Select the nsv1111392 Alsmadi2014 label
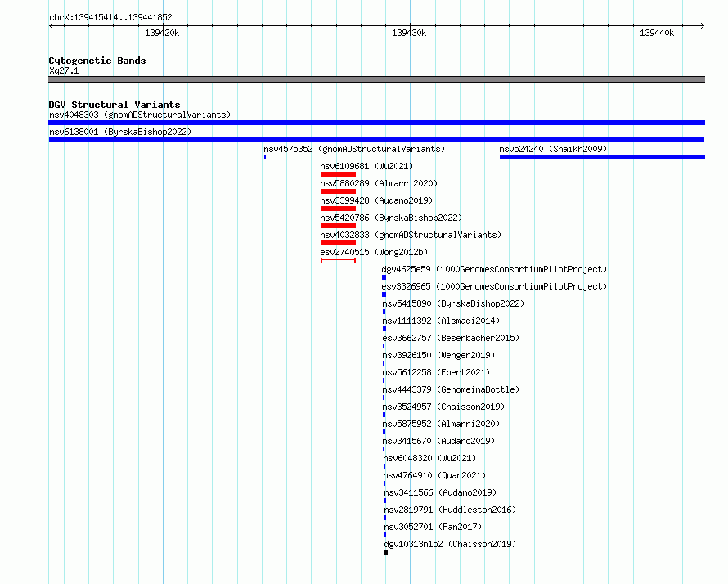 click(x=441, y=321)
